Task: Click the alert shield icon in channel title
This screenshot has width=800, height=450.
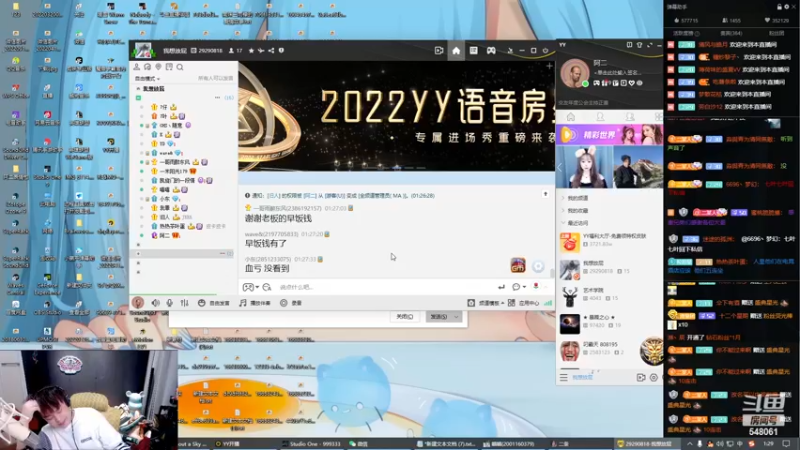Action: (x=281, y=51)
